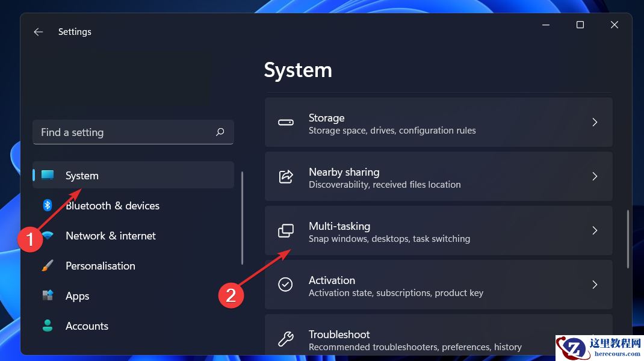Click the Nearby sharing share icon
Viewport: 644px width, 361px height.
(286, 176)
